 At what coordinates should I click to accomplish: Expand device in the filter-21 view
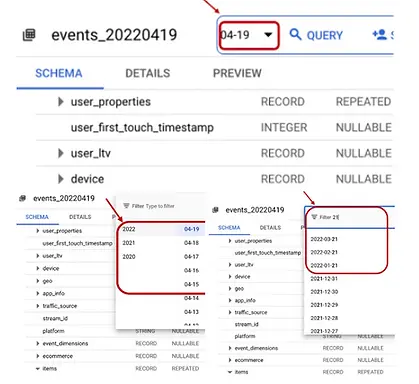click(x=230, y=277)
